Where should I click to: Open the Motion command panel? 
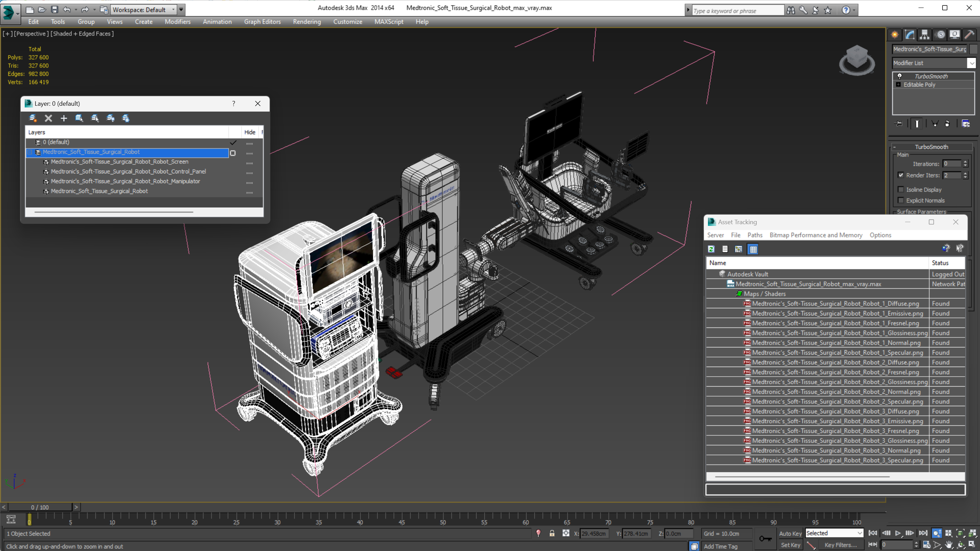pos(940,35)
